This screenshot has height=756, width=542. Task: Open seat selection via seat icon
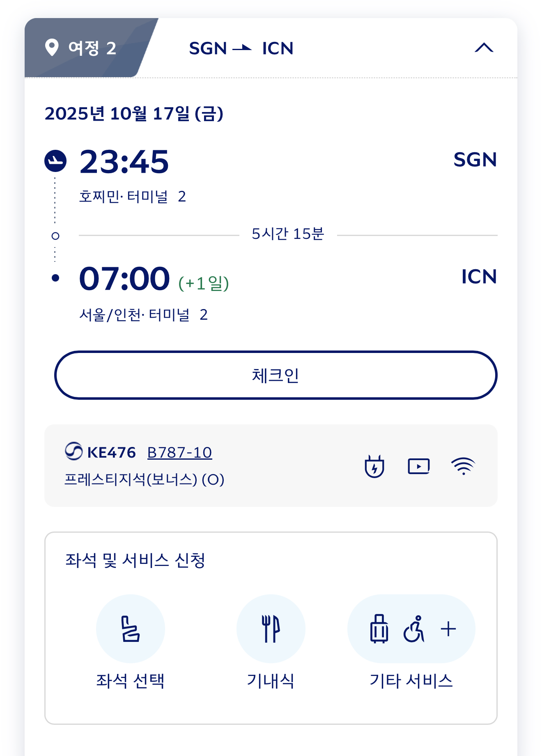[x=131, y=628]
